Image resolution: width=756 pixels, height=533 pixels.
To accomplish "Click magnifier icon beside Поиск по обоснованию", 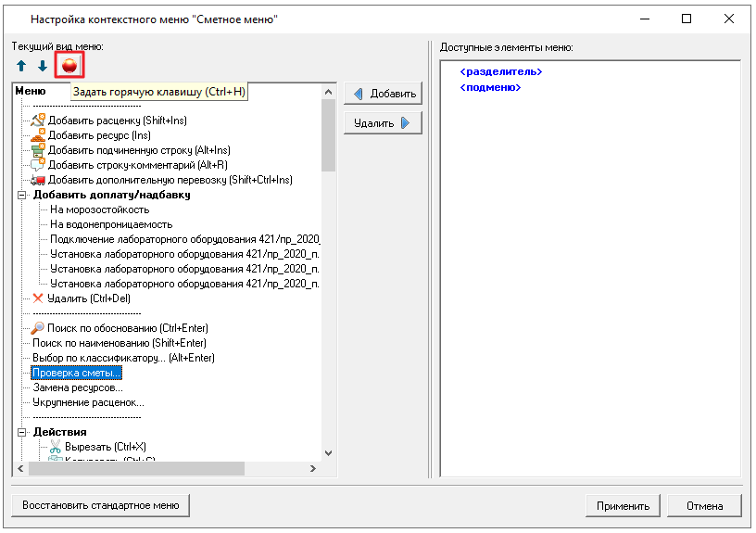I will tap(38, 328).
